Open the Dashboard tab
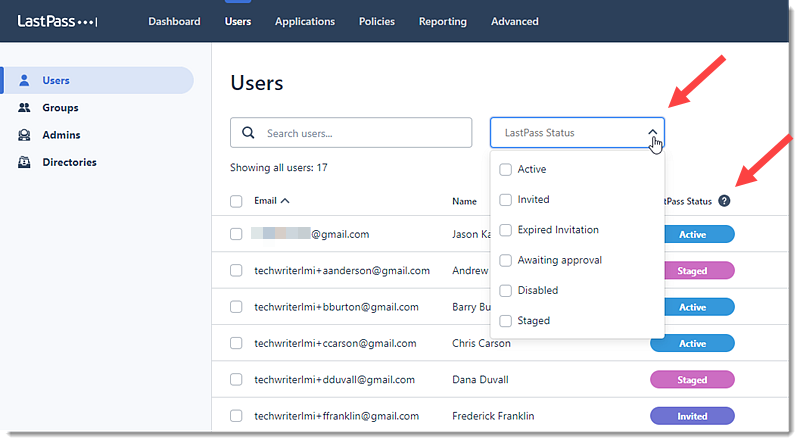This screenshot has width=795, height=438. pyautogui.click(x=174, y=21)
